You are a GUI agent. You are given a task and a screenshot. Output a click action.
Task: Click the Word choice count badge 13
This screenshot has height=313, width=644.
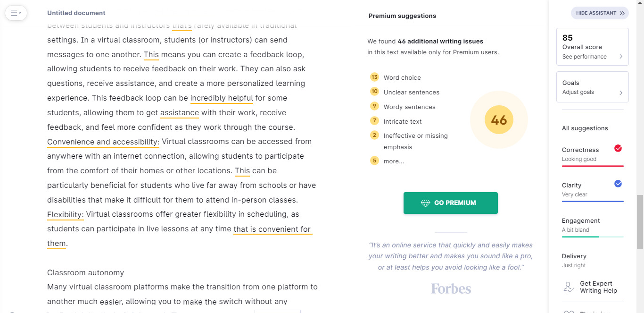coord(374,77)
